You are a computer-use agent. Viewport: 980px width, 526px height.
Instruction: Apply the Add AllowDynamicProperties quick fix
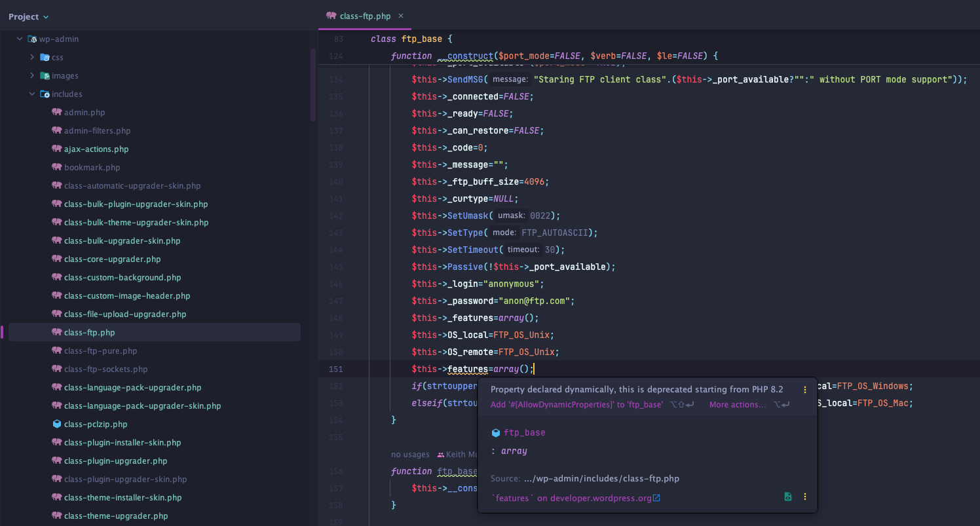click(x=576, y=405)
